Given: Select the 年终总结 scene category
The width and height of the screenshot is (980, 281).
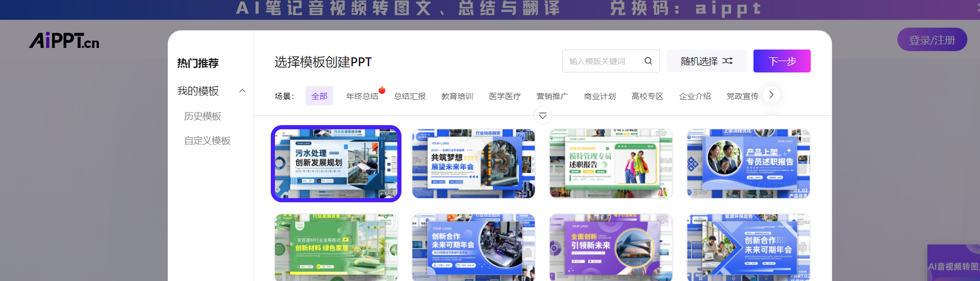Looking at the screenshot, I should click(362, 96).
